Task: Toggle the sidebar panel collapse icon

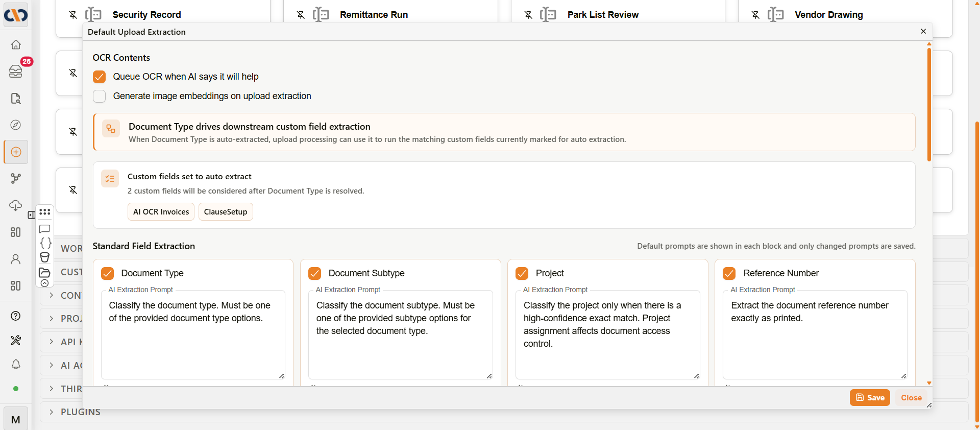Action: pyautogui.click(x=31, y=215)
